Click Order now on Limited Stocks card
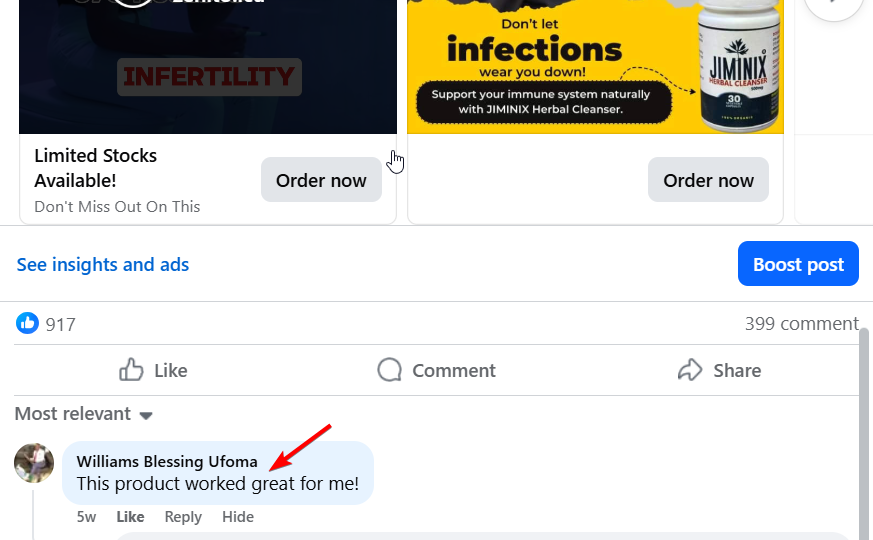The width and height of the screenshot is (873, 540). 321,180
